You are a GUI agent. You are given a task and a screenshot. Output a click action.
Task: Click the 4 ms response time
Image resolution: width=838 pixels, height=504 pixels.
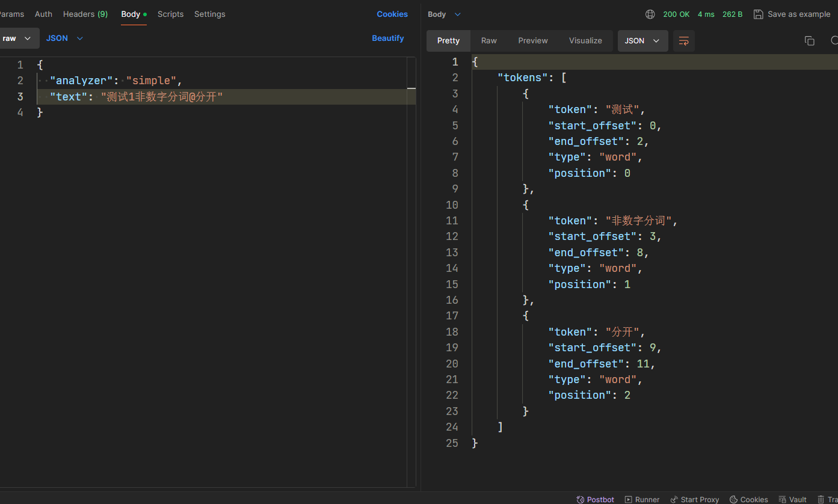706,14
